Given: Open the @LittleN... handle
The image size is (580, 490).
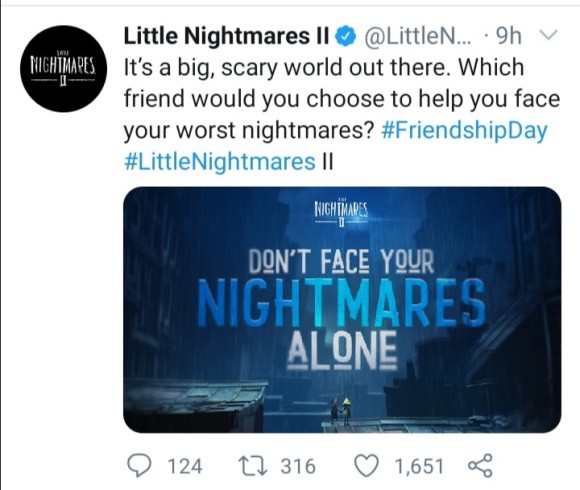Looking at the screenshot, I should (x=418, y=36).
